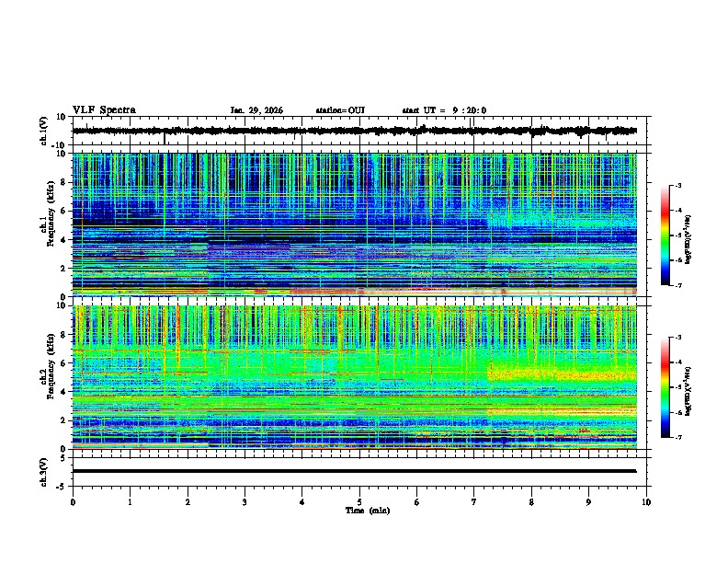The image size is (728, 563).
Task: Select the ch.2 "Frequency (kHz)" axis label
Action: (x=51, y=366)
